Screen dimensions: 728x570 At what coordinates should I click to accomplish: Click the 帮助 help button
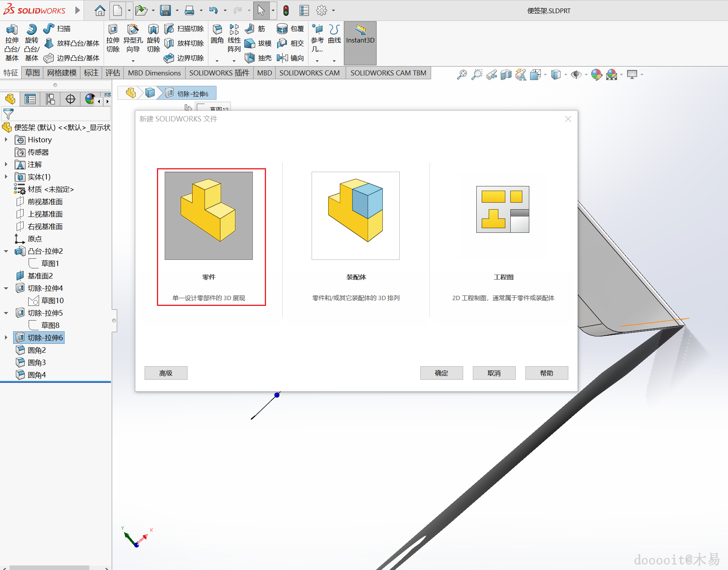tap(547, 373)
